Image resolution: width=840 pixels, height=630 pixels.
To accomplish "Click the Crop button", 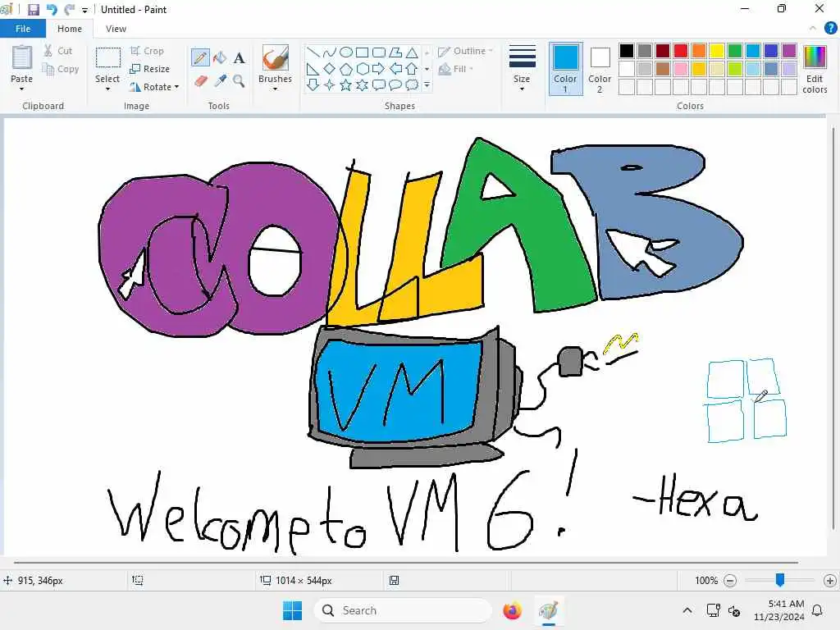I will (146, 51).
